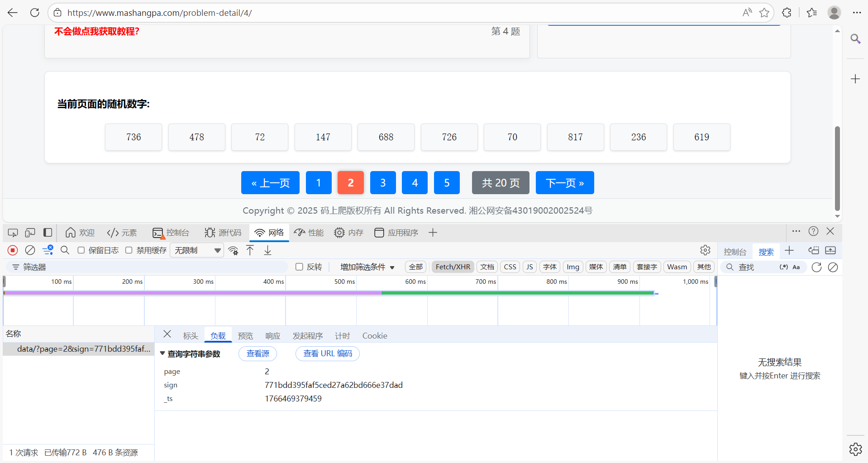Open DevTools network settings gear
This screenshot has width=868, height=463.
tap(705, 250)
